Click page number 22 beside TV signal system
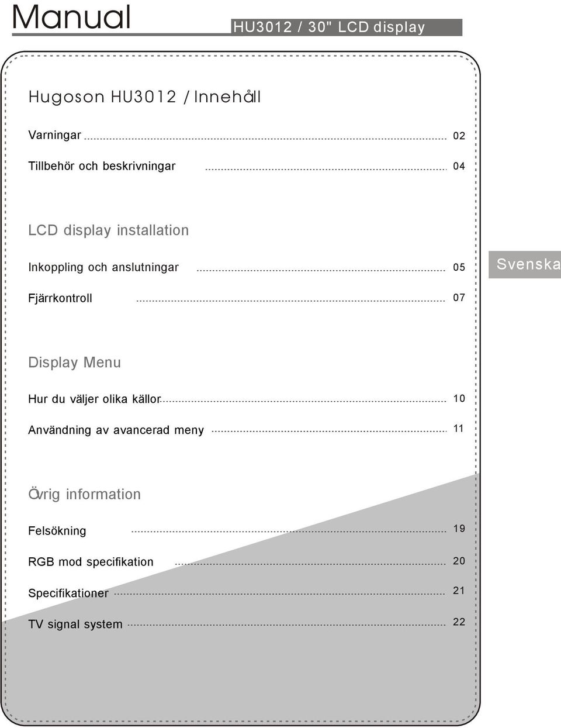 459,622
